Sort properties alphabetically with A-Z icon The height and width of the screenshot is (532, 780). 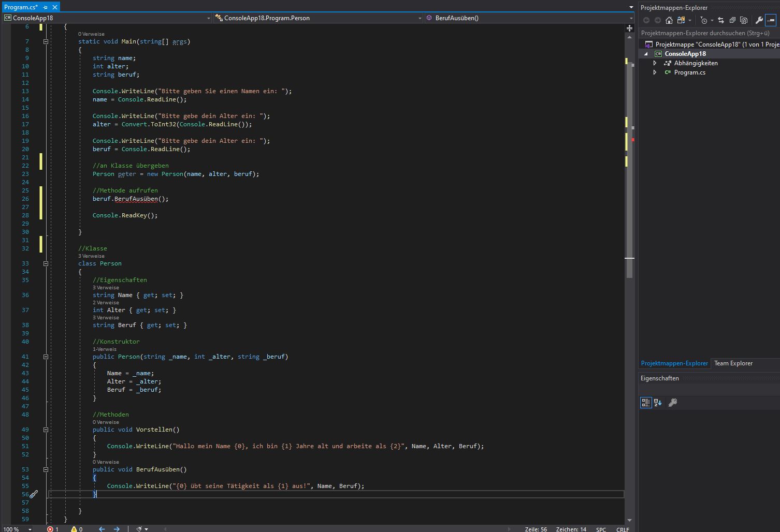(658, 403)
